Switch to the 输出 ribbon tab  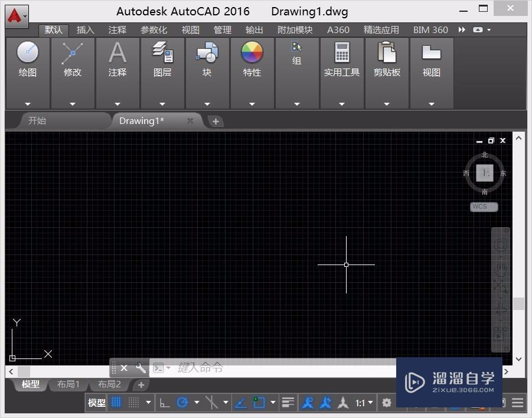click(254, 30)
